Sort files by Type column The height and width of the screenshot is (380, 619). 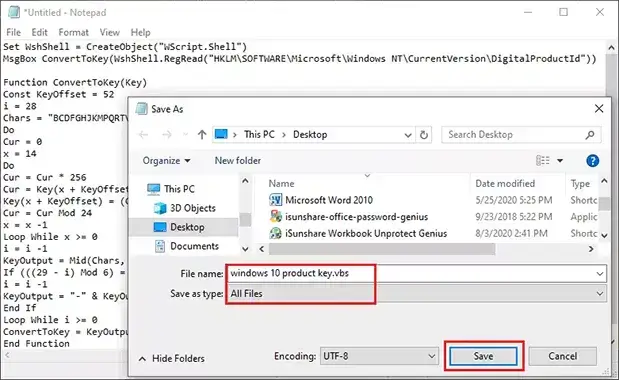coord(580,183)
